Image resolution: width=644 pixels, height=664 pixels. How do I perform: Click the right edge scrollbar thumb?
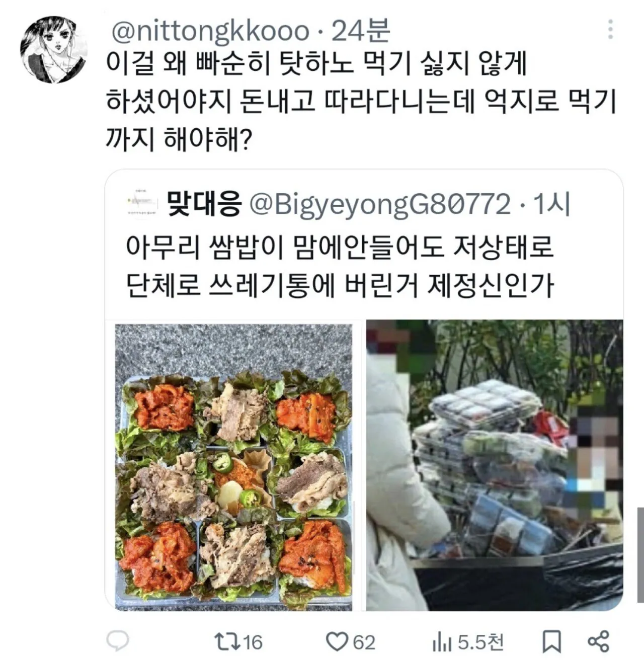[x=640, y=554]
